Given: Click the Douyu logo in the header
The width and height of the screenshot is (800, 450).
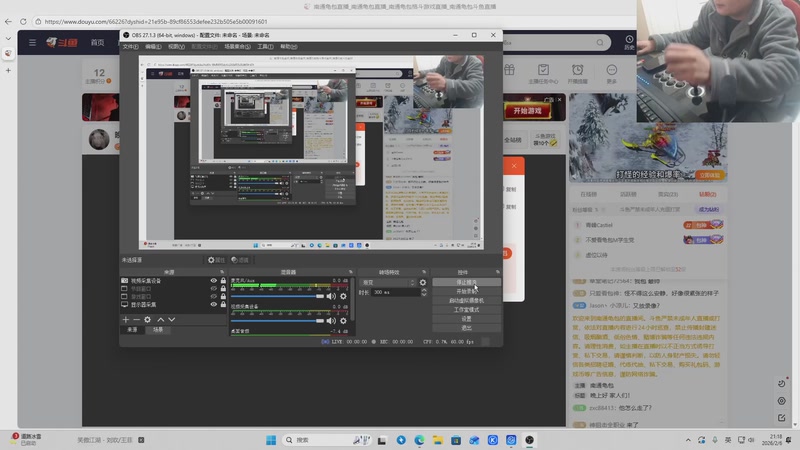Looking at the screenshot, I should [x=62, y=42].
